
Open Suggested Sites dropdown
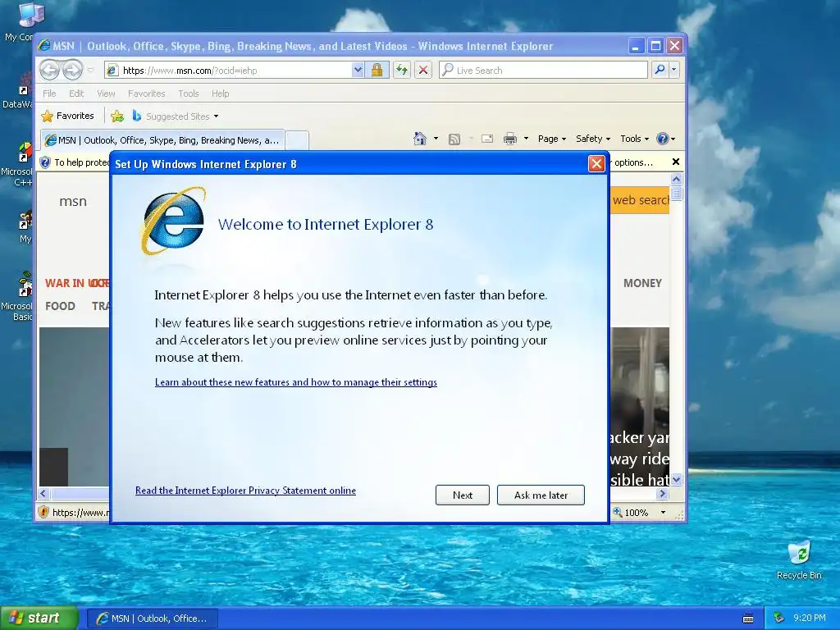[x=176, y=116]
